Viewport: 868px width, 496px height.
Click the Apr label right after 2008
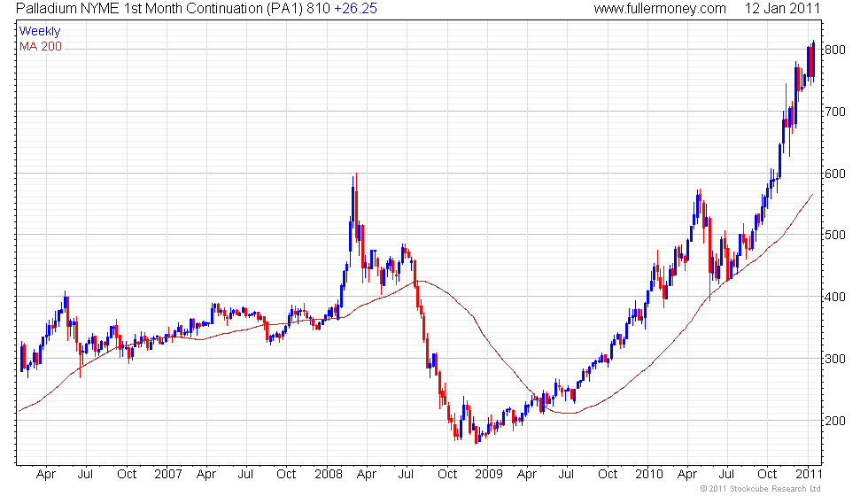pos(367,475)
